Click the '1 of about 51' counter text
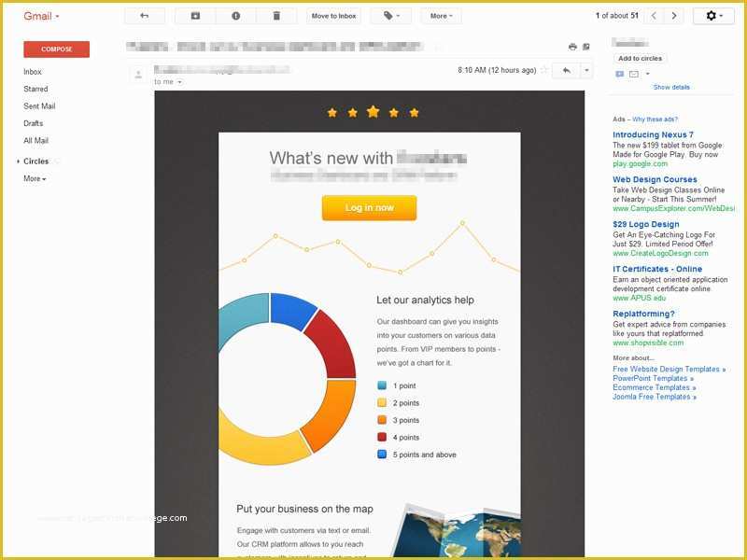This screenshot has width=747, height=560. (617, 16)
